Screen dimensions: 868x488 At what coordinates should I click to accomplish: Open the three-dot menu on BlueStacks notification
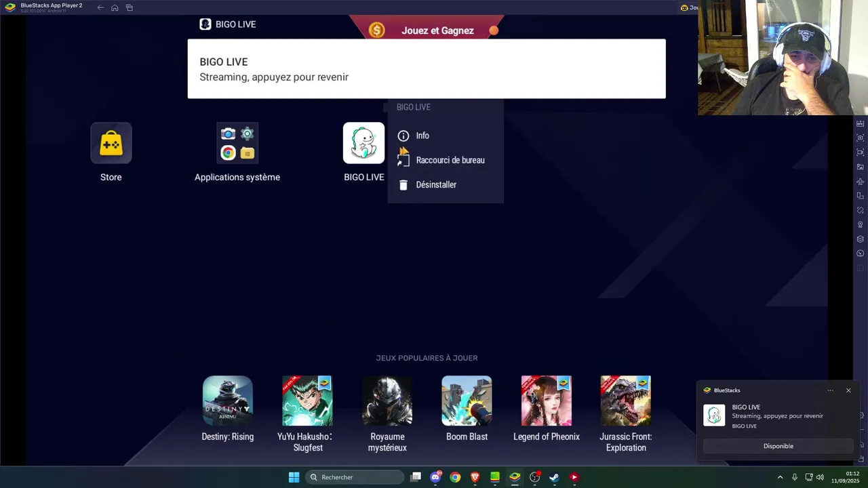coord(830,390)
